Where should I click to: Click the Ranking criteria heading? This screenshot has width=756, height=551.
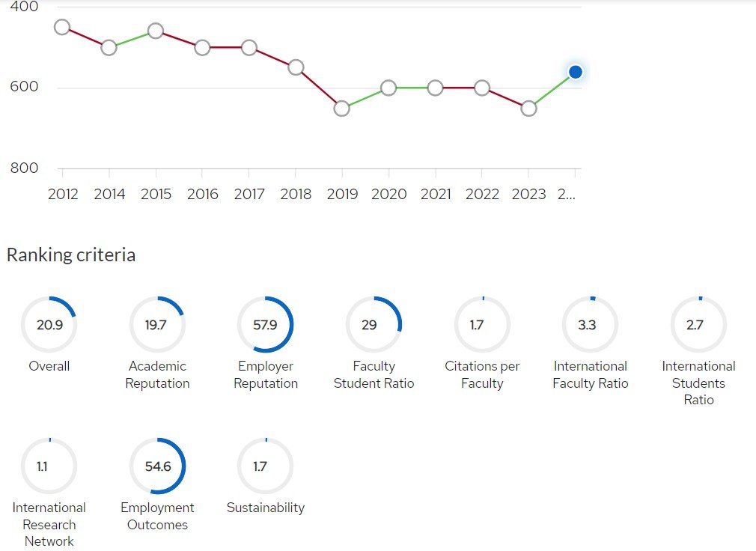pos(71,255)
